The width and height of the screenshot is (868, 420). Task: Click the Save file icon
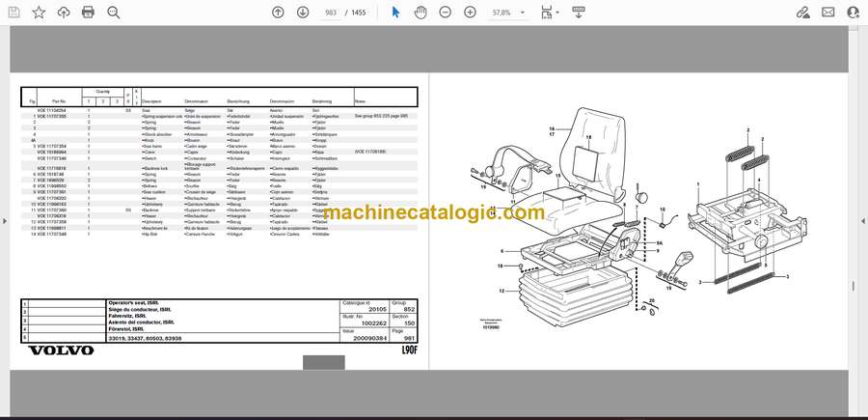pyautogui.click(x=14, y=13)
